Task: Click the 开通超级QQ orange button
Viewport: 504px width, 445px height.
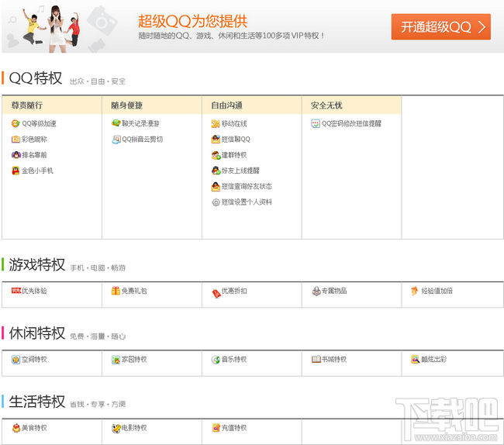Action: [x=440, y=27]
